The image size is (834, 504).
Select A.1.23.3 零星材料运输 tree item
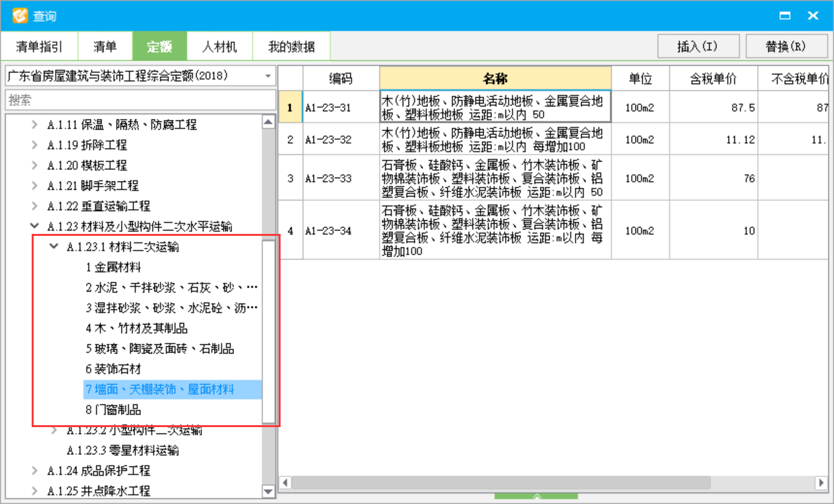tap(123, 450)
